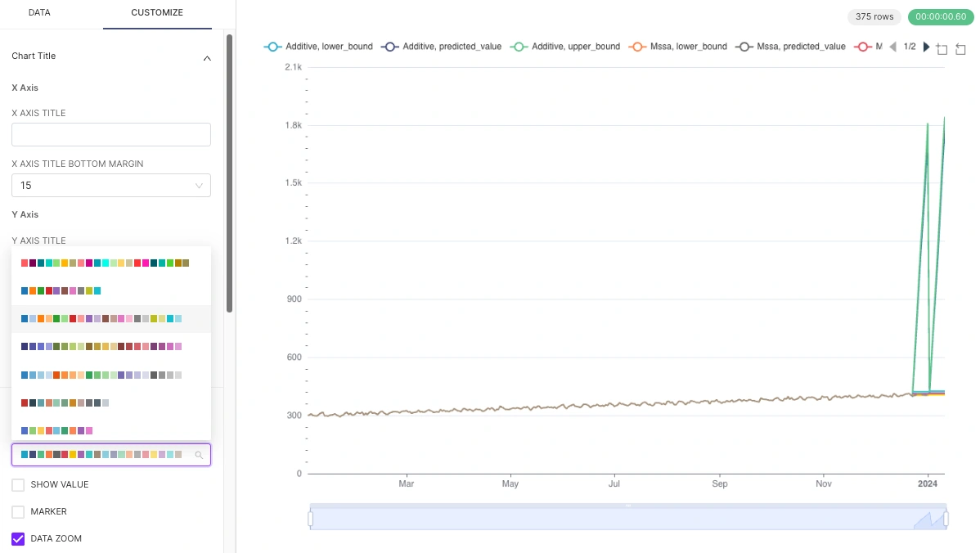Go to previous legend page arrow
The image size is (980, 553).
pyautogui.click(x=893, y=47)
